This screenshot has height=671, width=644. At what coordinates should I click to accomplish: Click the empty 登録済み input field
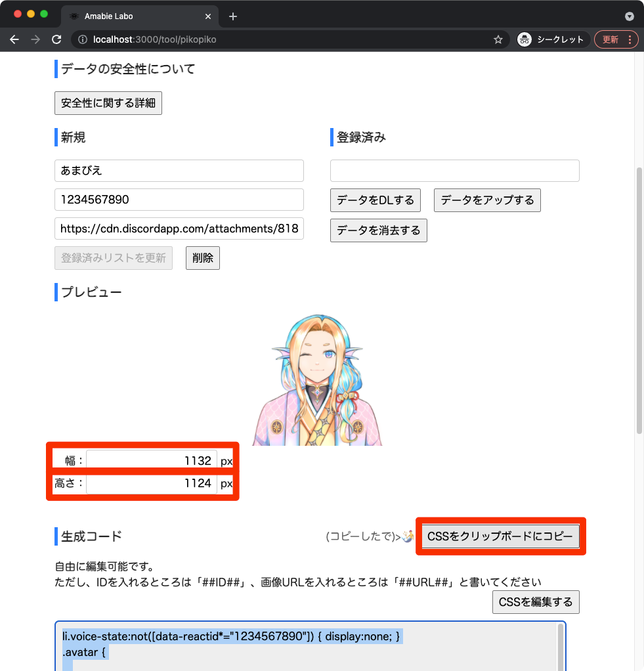[455, 171]
